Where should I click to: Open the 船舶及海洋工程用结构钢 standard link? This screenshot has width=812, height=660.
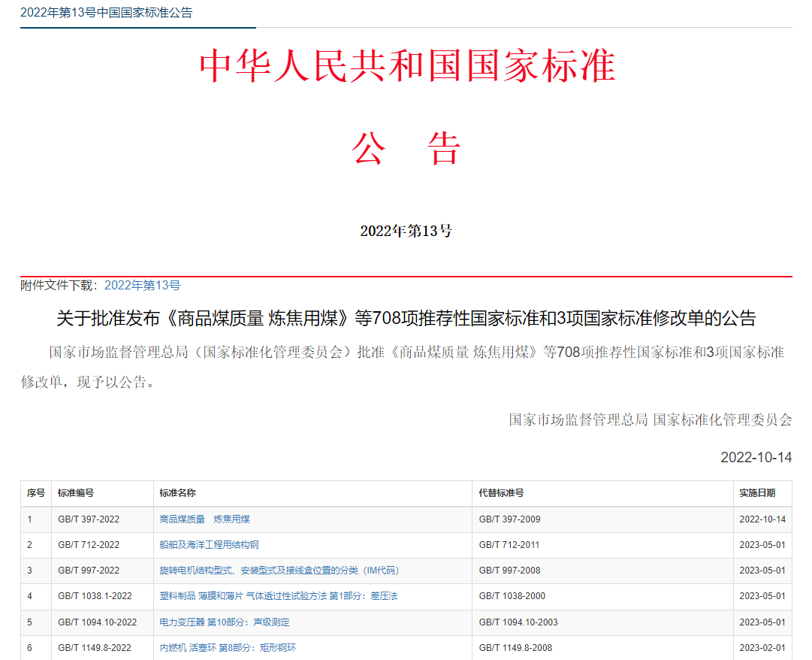pyautogui.click(x=210, y=545)
